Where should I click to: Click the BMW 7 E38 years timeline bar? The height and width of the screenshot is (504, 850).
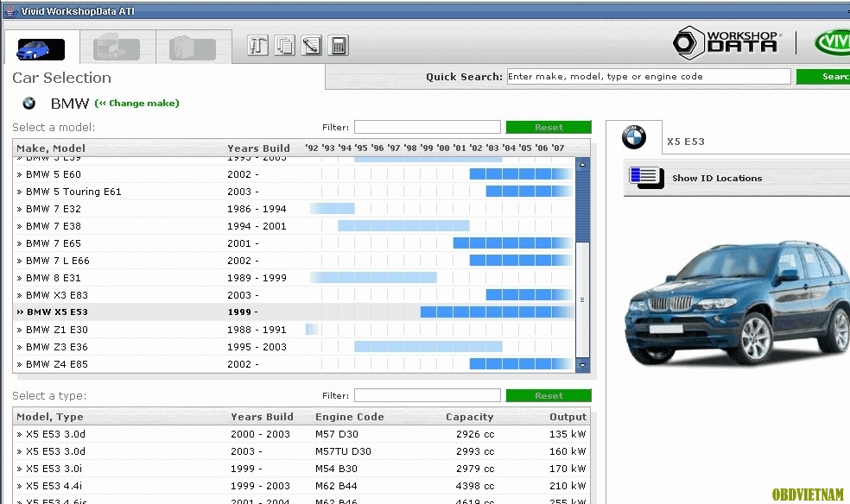[404, 226]
